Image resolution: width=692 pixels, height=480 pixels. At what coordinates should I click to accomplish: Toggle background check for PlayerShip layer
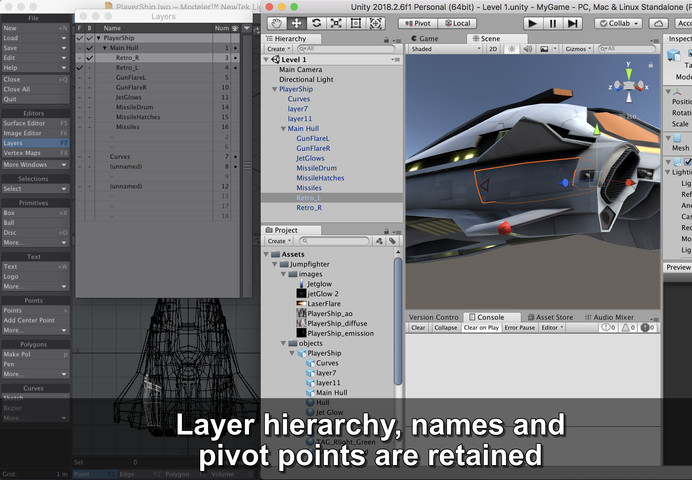coord(90,38)
